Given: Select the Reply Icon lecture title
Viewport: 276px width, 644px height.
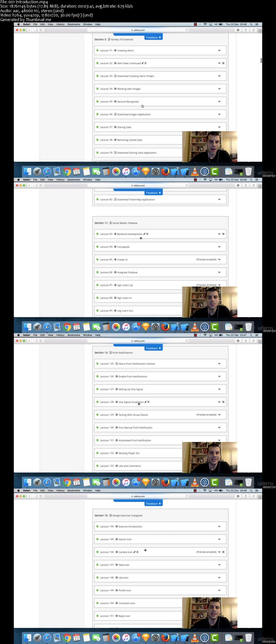Looking at the screenshot, I should [124, 616].
